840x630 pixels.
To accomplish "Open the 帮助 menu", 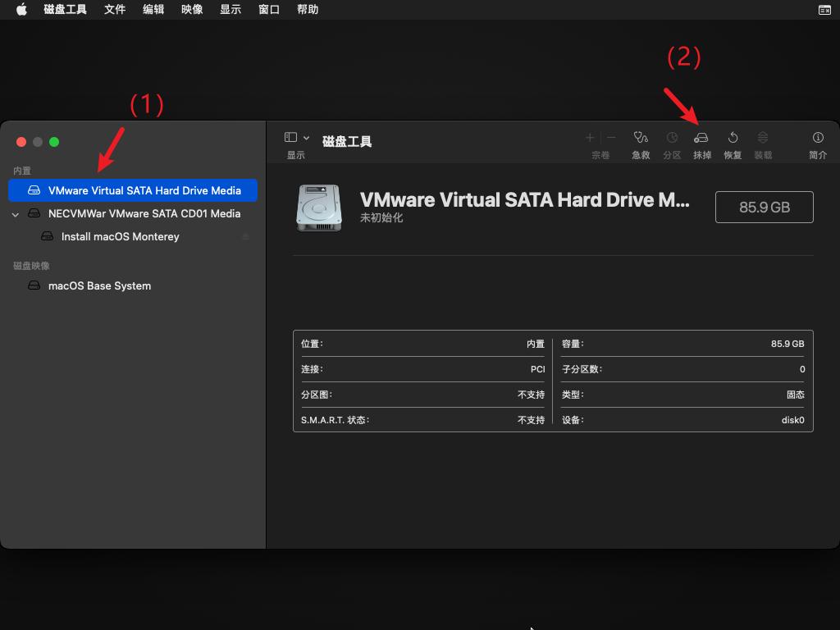I will tap(307, 9).
